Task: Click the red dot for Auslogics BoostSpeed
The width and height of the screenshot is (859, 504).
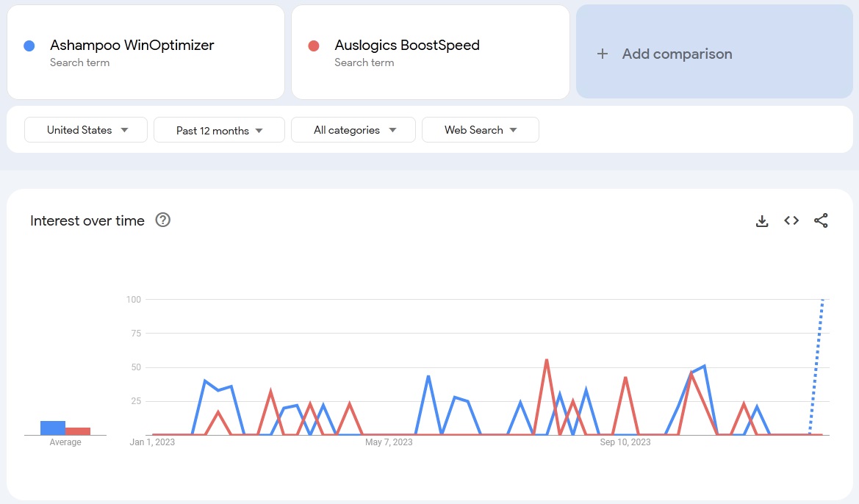Action: coord(314,46)
